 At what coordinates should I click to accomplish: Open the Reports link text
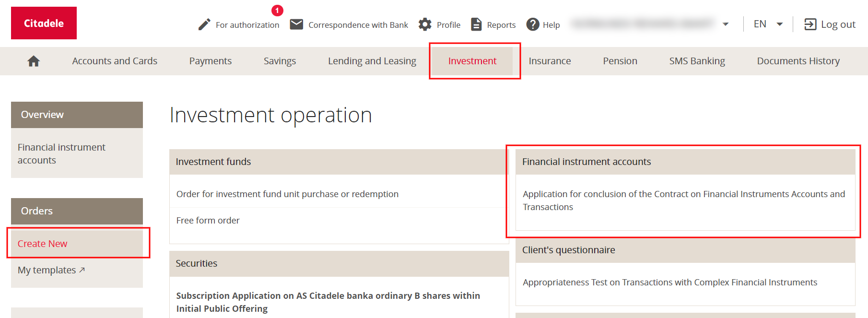click(x=501, y=25)
